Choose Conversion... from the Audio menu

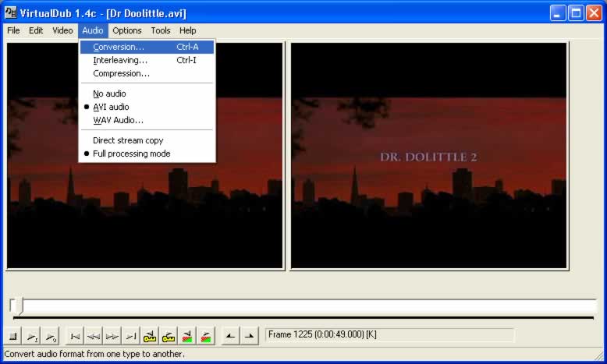[x=147, y=47]
